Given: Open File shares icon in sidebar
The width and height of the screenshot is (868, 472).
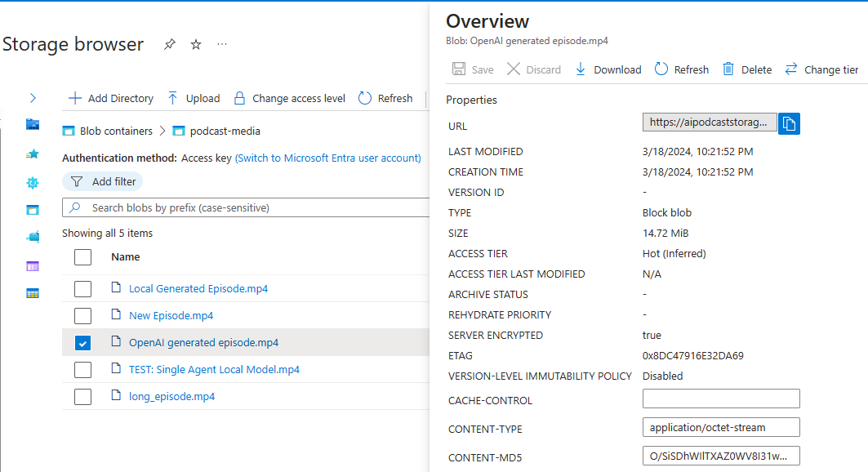Looking at the screenshot, I should coord(33,238).
